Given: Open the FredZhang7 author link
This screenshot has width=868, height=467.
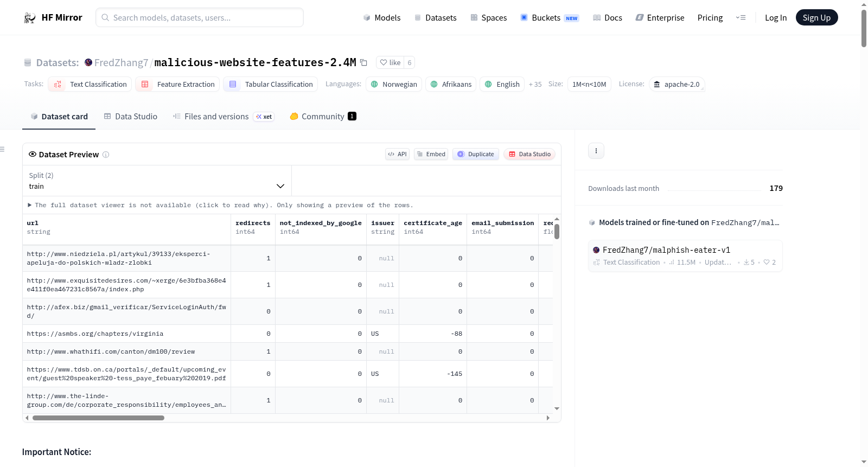Looking at the screenshot, I should pos(121,63).
